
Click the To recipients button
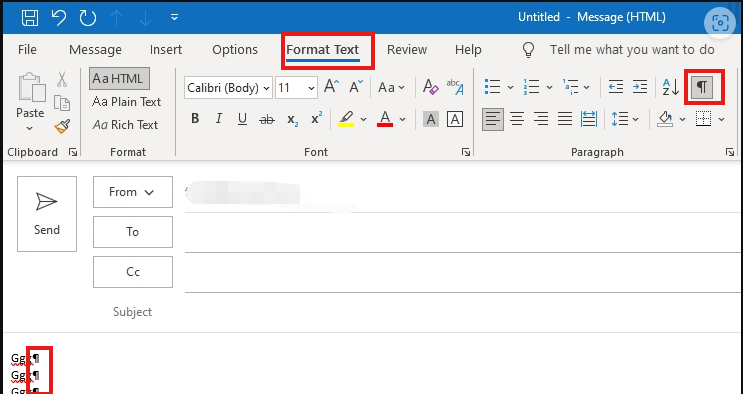(x=133, y=232)
